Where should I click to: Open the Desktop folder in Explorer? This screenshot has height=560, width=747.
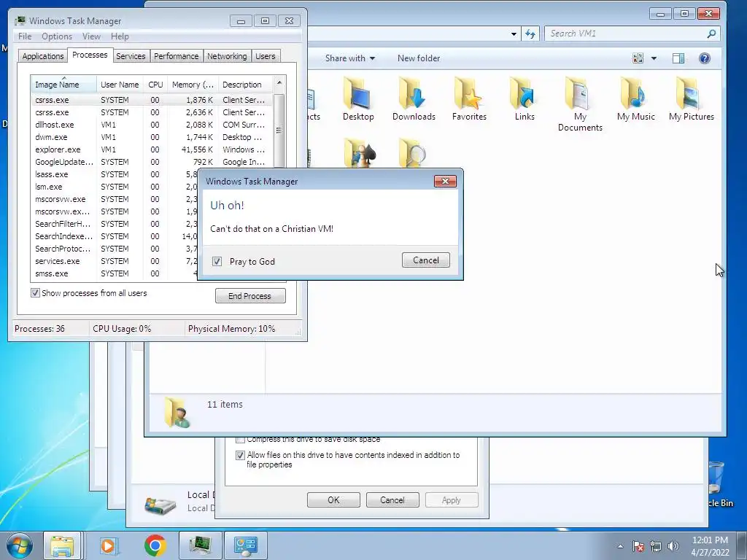click(x=358, y=99)
